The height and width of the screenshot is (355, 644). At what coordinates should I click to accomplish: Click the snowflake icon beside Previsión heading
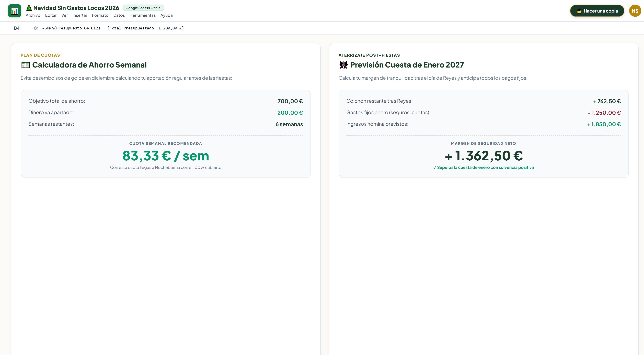343,65
